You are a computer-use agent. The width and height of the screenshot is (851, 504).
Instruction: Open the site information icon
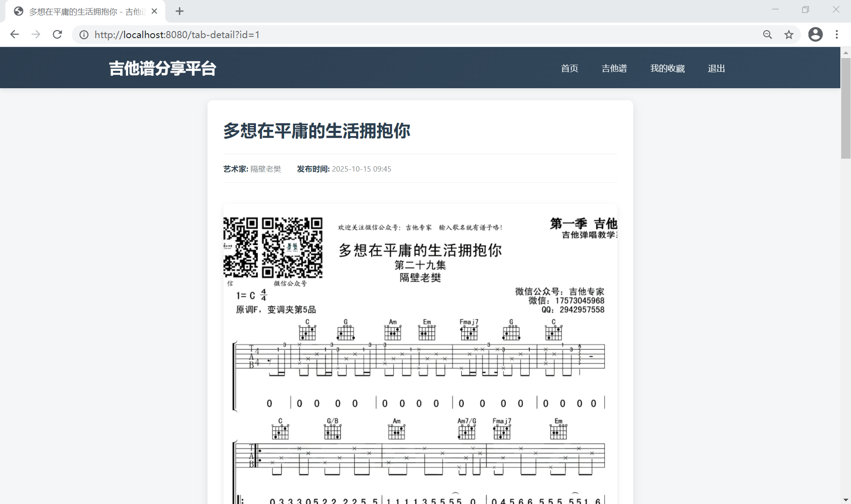[x=84, y=35]
